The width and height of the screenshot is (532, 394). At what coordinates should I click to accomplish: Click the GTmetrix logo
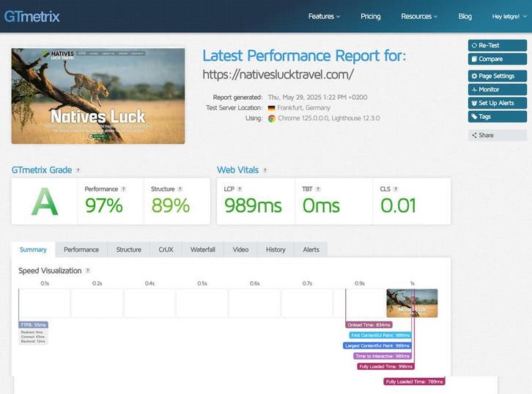(x=32, y=16)
